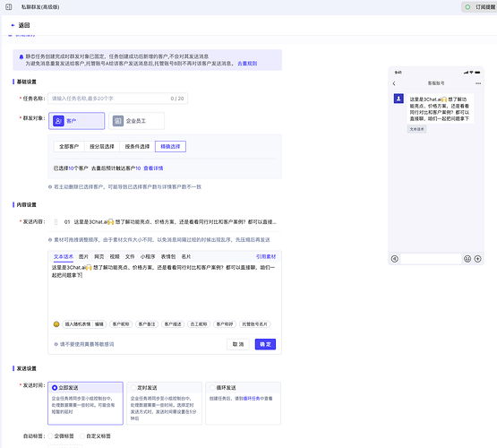Screen dimensions: 497x448
Task: Switch to the 小程序 content tab
Action: coord(148,256)
